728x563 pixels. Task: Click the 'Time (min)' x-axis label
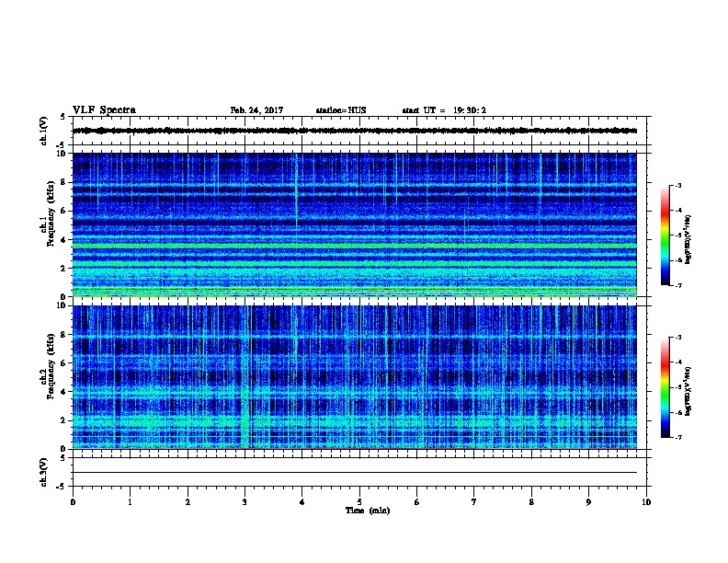click(368, 511)
